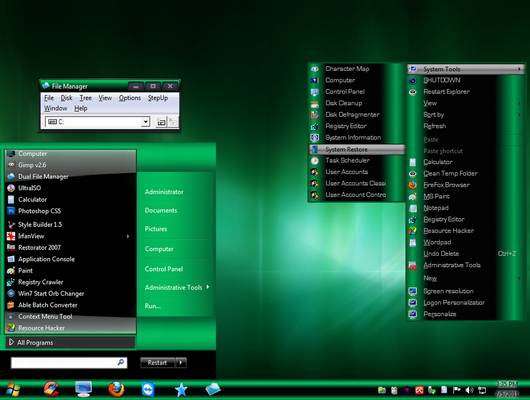
Task: Select Logon Personalizator
Action: [465, 303]
